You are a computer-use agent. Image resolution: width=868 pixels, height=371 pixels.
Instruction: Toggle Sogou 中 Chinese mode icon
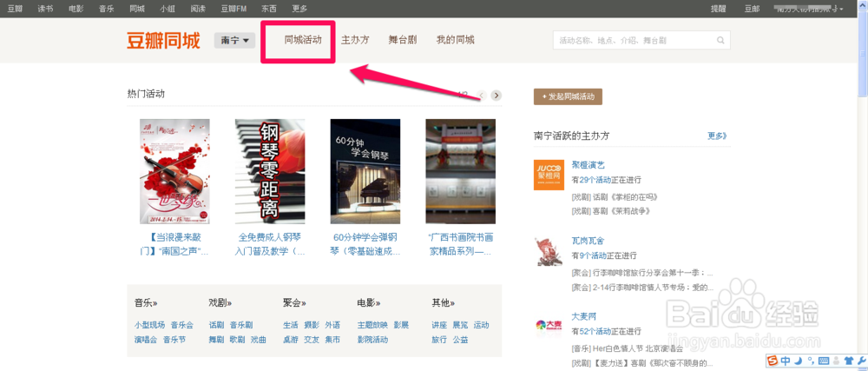pos(785,361)
